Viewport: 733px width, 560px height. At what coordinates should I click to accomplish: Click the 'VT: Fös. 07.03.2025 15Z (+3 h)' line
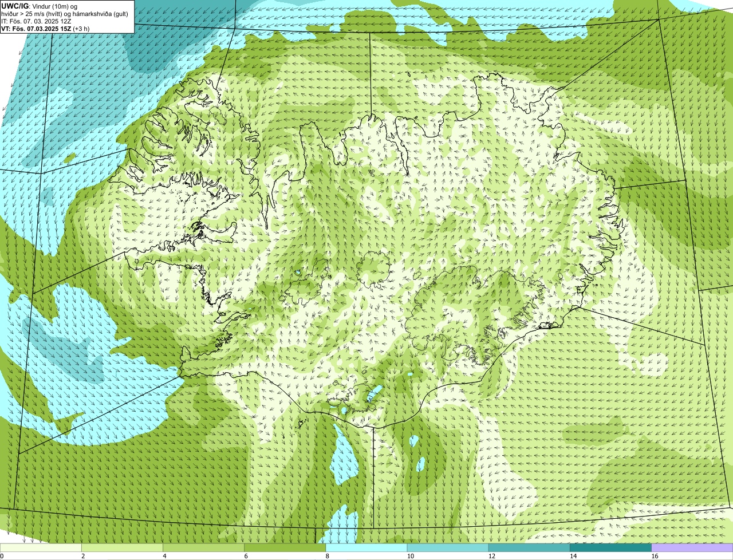tap(44, 28)
